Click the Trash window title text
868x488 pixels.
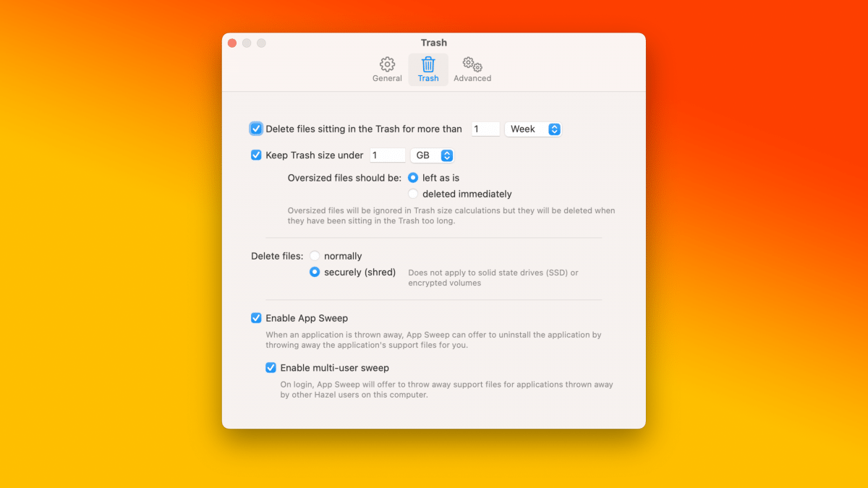pos(434,43)
